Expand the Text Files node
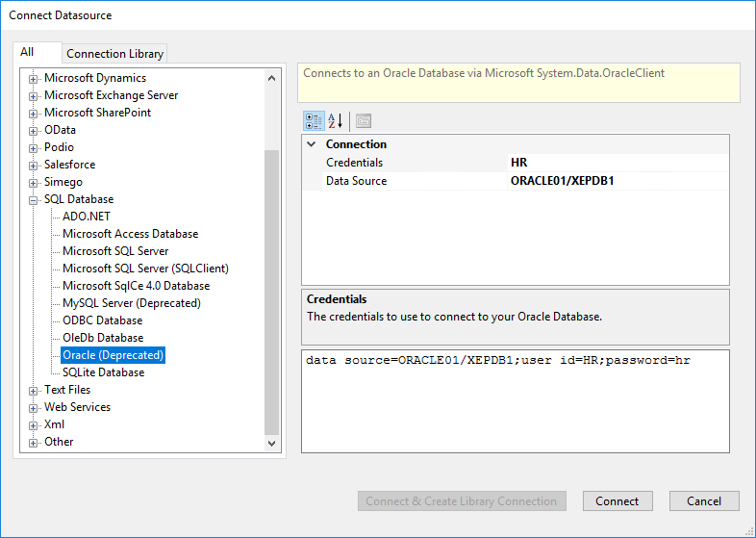The width and height of the screenshot is (756, 538). 33,391
